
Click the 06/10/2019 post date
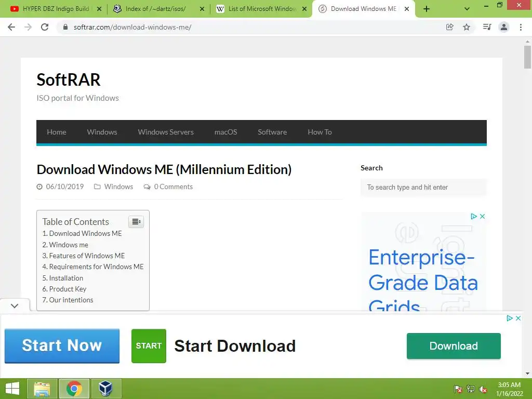(x=65, y=187)
